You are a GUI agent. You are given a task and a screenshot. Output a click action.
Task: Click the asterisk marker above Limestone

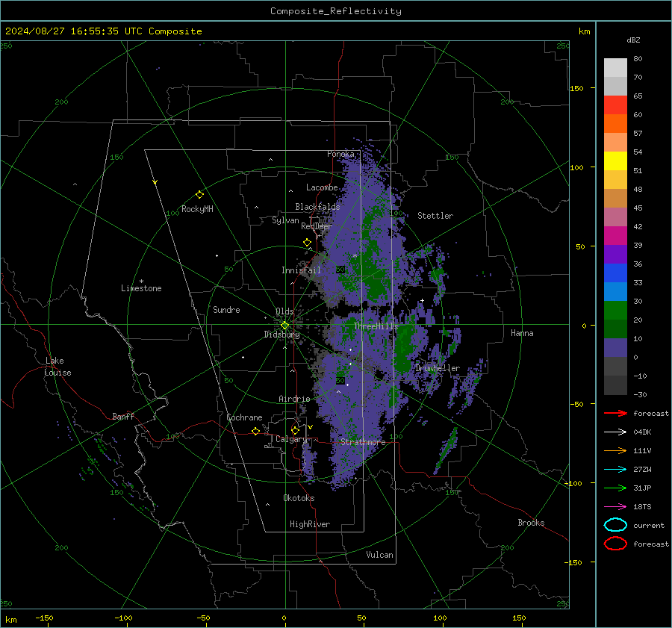coord(141,282)
